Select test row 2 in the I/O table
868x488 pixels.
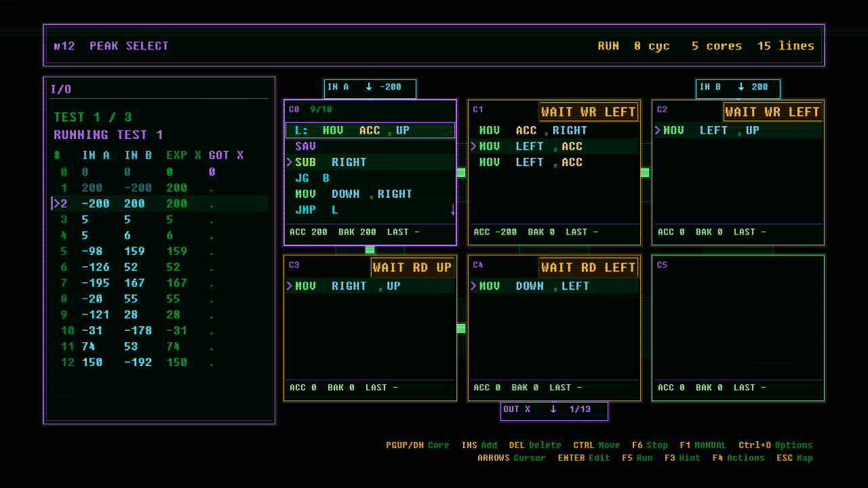click(x=160, y=204)
